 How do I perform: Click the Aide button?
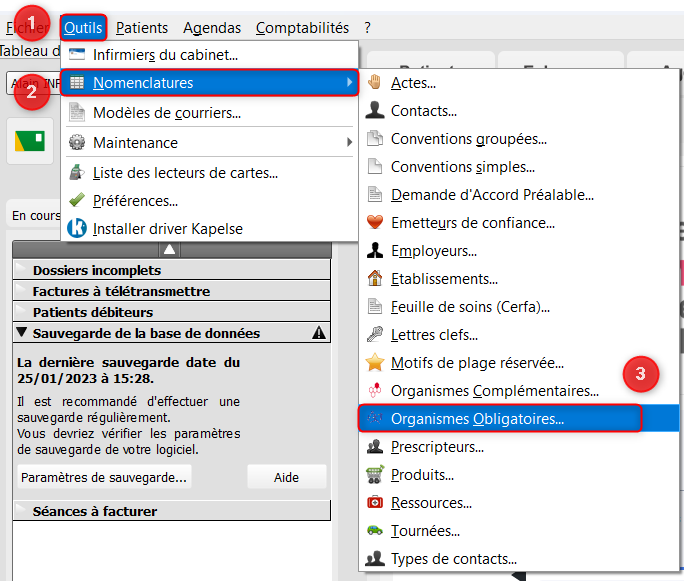[286, 478]
